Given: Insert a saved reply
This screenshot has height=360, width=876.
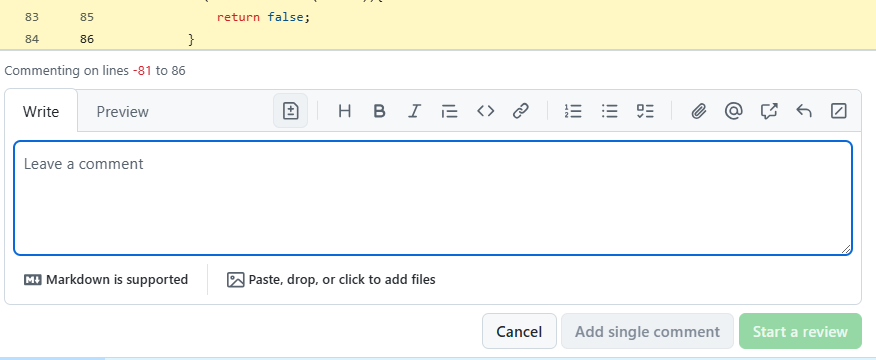Looking at the screenshot, I should point(804,111).
